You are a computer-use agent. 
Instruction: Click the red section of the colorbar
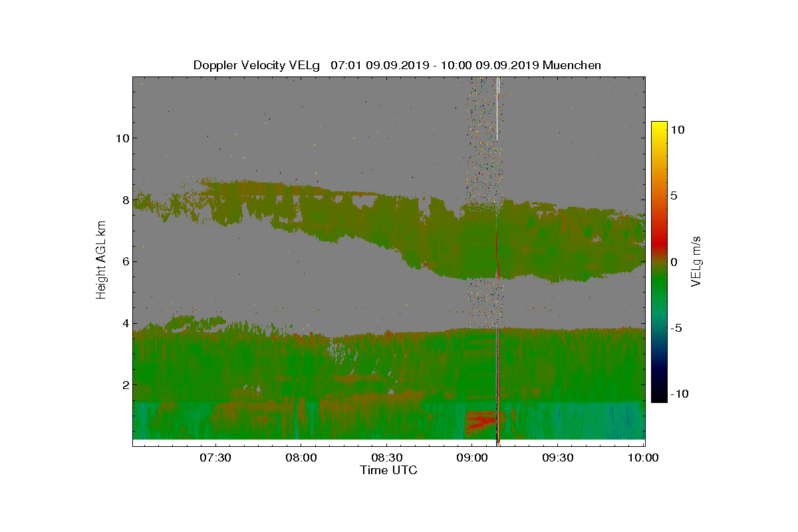[x=658, y=243]
